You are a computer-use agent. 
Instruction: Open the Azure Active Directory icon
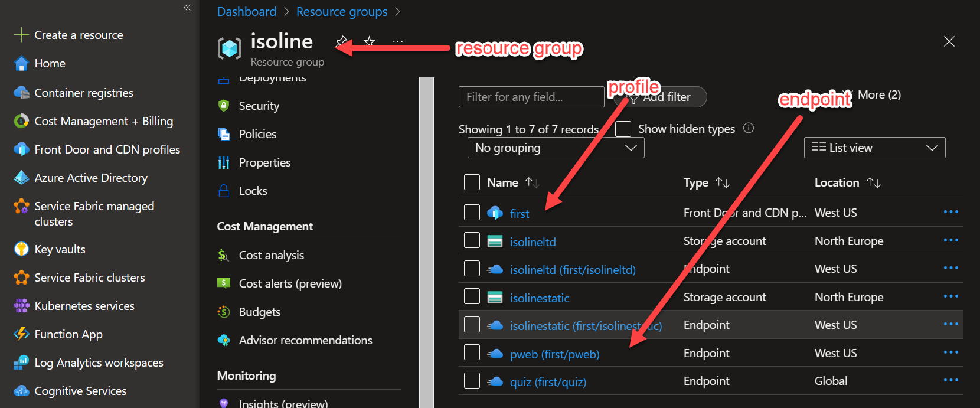pos(21,178)
